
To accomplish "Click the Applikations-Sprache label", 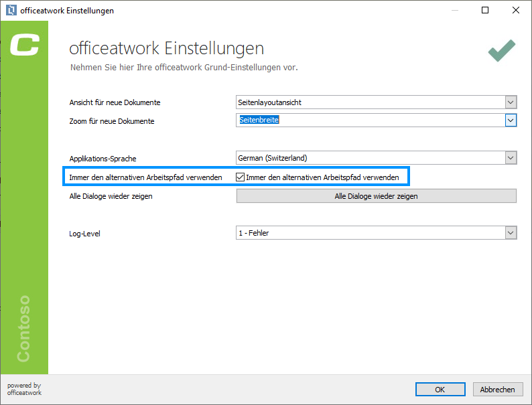I will click(x=103, y=159).
